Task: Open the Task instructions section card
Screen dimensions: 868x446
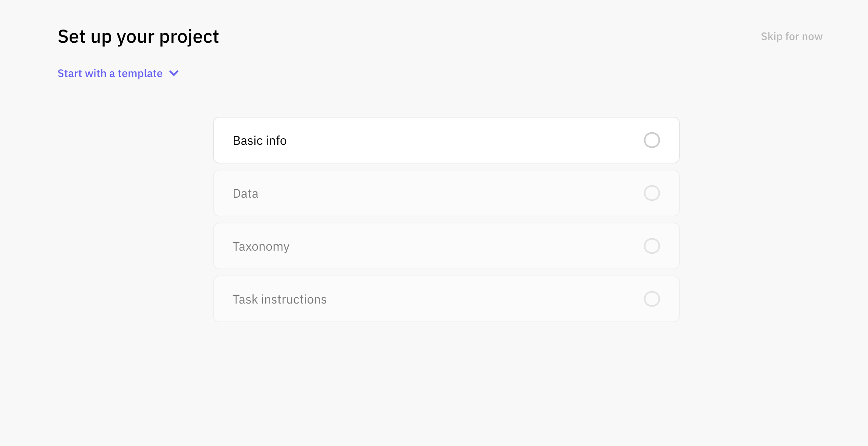Action: point(446,299)
